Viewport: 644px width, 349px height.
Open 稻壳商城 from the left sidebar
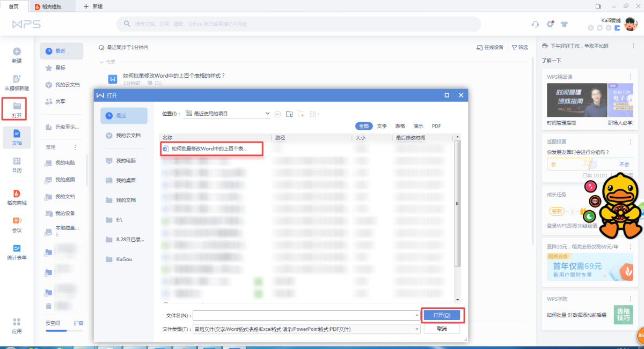(17, 197)
